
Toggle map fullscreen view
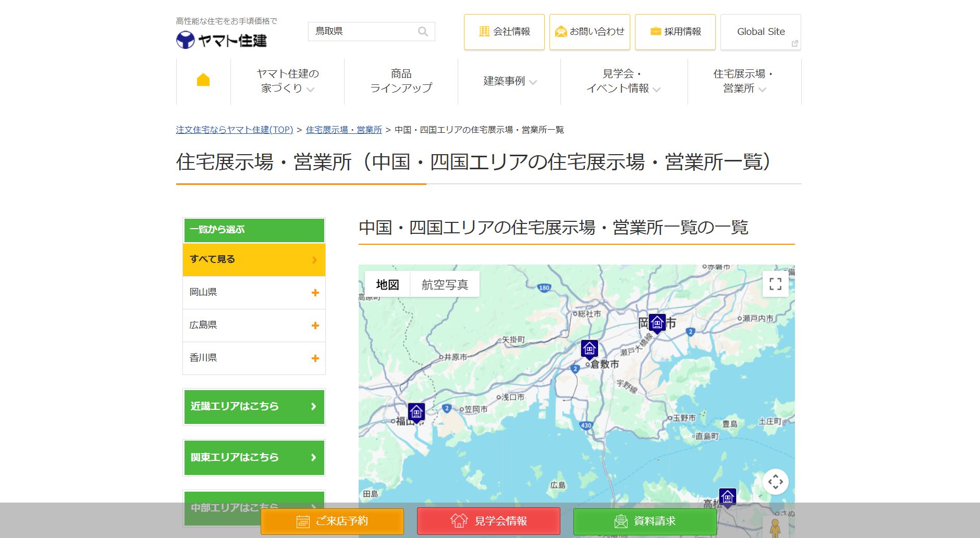coord(775,284)
